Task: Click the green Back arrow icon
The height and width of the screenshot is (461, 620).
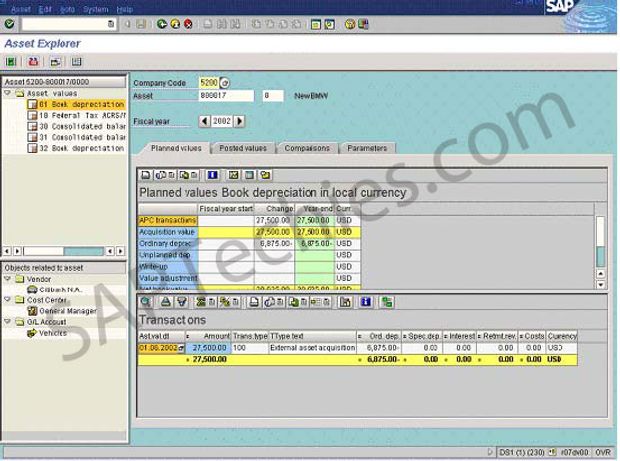Action: pyautogui.click(x=161, y=24)
